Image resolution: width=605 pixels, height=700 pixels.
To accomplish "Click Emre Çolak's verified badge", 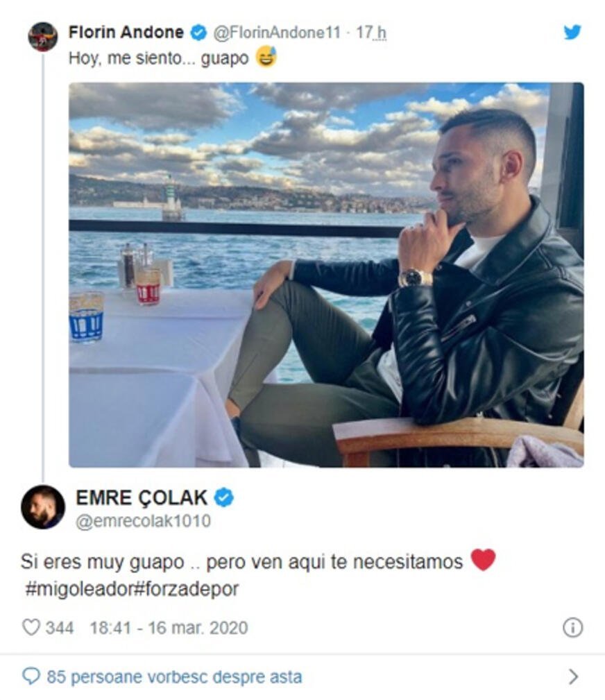I will (x=223, y=497).
